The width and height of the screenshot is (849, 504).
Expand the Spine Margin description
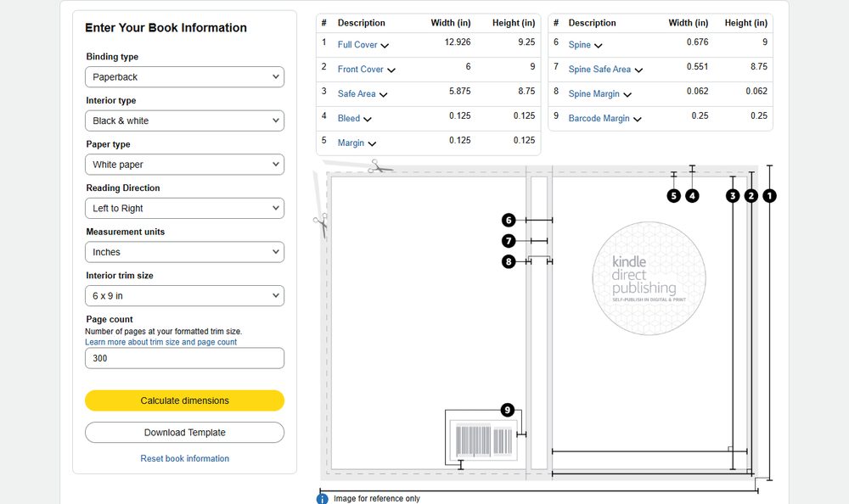tap(600, 93)
